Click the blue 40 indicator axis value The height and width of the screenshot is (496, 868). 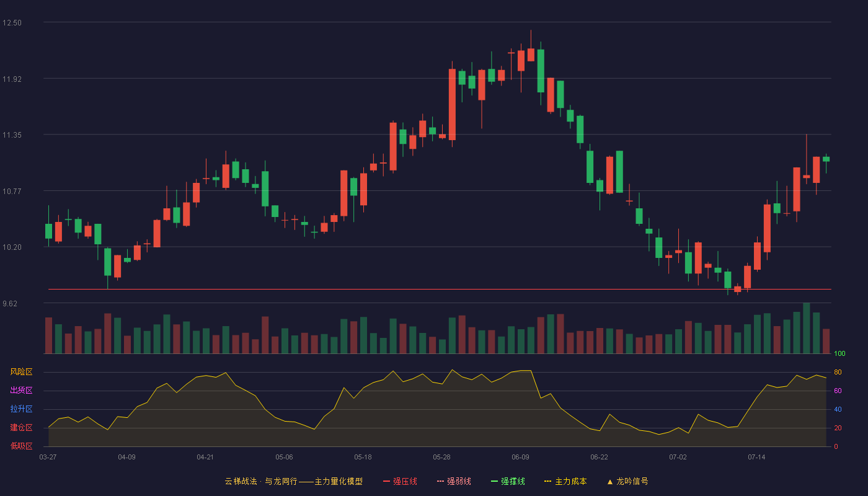(x=838, y=410)
